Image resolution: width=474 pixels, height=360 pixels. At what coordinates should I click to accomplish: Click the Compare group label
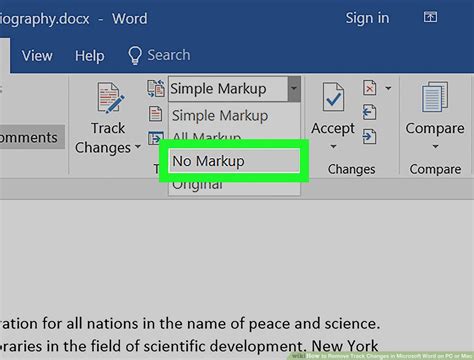(x=435, y=169)
